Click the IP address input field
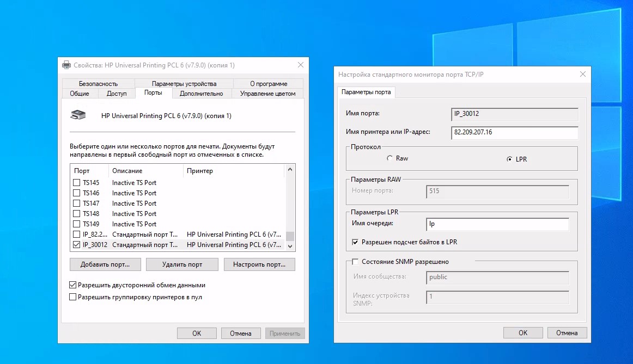The width and height of the screenshot is (633, 364). coord(515,133)
